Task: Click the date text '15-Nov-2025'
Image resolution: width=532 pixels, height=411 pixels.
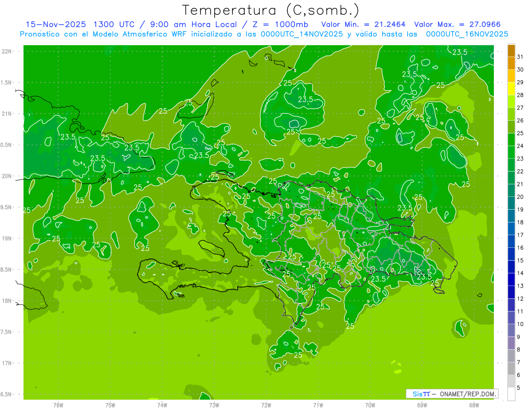Action: (55, 24)
